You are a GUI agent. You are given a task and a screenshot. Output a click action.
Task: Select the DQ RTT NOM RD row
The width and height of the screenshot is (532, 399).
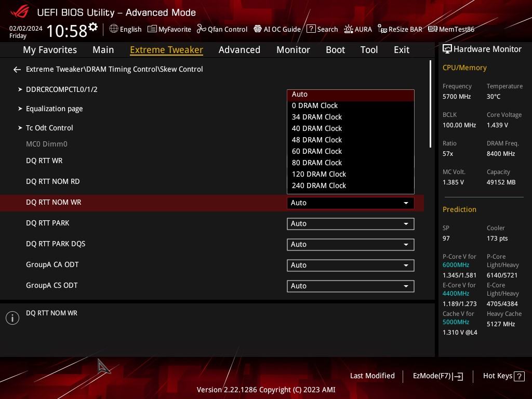coord(212,181)
